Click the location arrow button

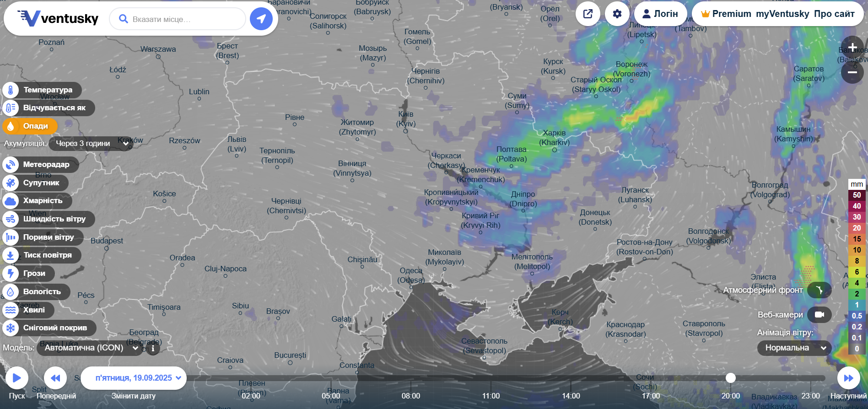click(261, 19)
